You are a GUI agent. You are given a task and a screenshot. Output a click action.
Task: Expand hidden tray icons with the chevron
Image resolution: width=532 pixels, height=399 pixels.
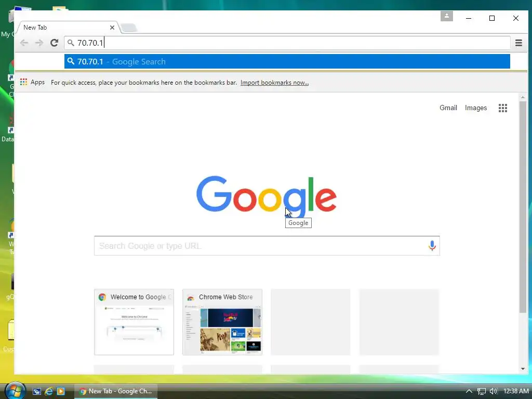[x=469, y=391]
